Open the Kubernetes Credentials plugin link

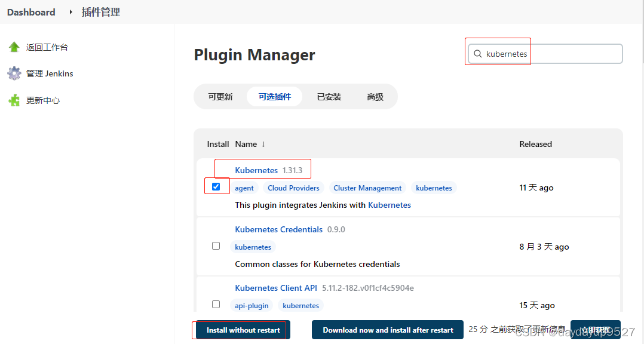point(279,229)
